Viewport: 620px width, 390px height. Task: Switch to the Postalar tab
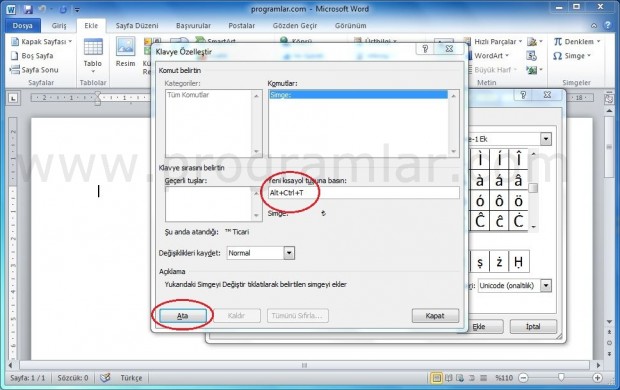pyautogui.click(x=242, y=26)
